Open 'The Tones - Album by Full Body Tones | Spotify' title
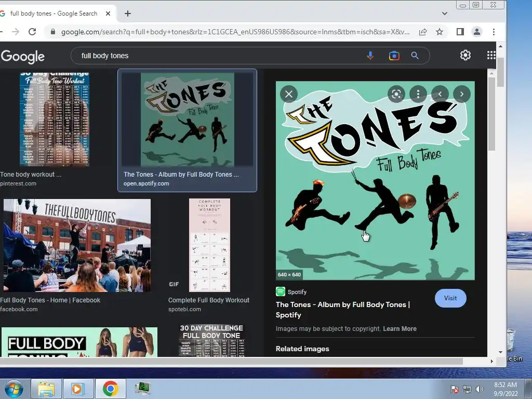This screenshot has width=532, height=399. 343,310
